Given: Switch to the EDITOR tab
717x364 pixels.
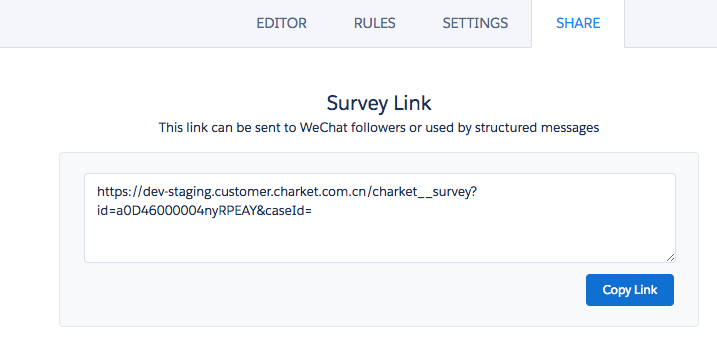Looking at the screenshot, I should coord(281,23).
